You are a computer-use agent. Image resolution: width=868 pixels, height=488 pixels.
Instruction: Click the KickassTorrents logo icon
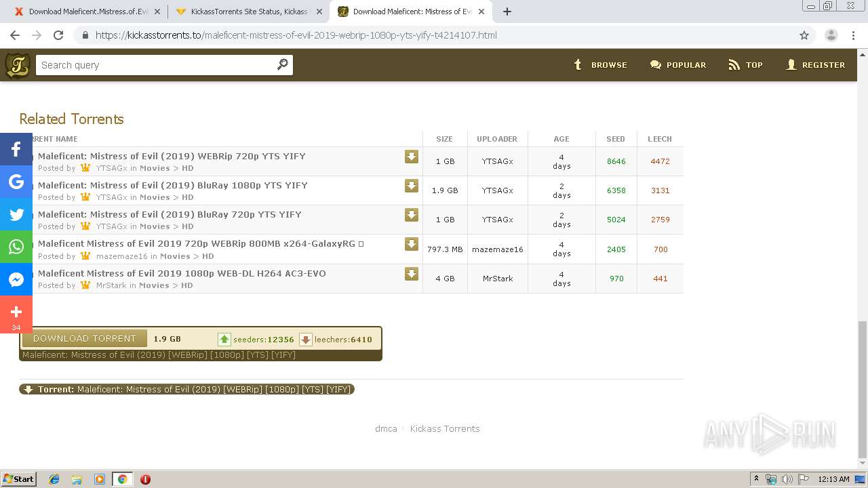click(17, 65)
